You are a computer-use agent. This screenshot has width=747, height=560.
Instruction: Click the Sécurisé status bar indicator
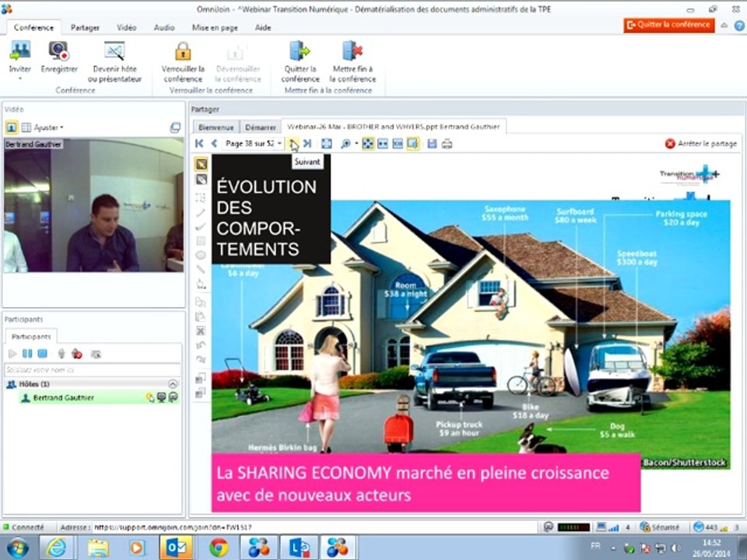click(661, 527)
